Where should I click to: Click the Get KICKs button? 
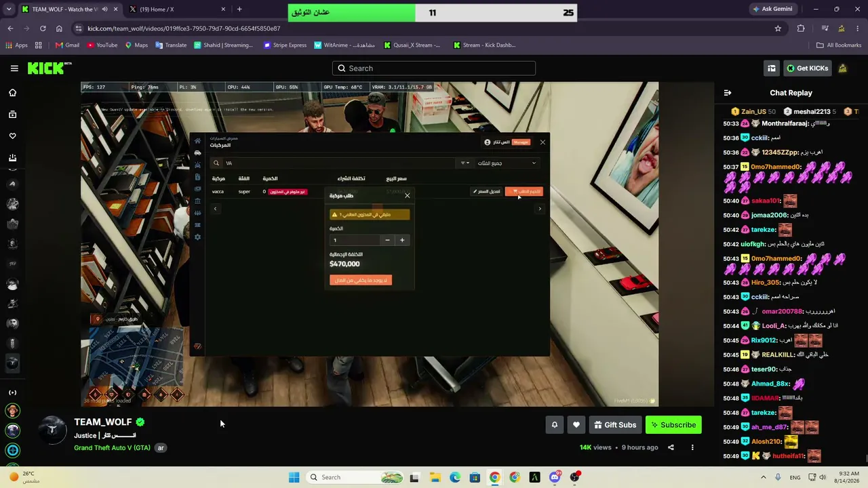(807, 68)
